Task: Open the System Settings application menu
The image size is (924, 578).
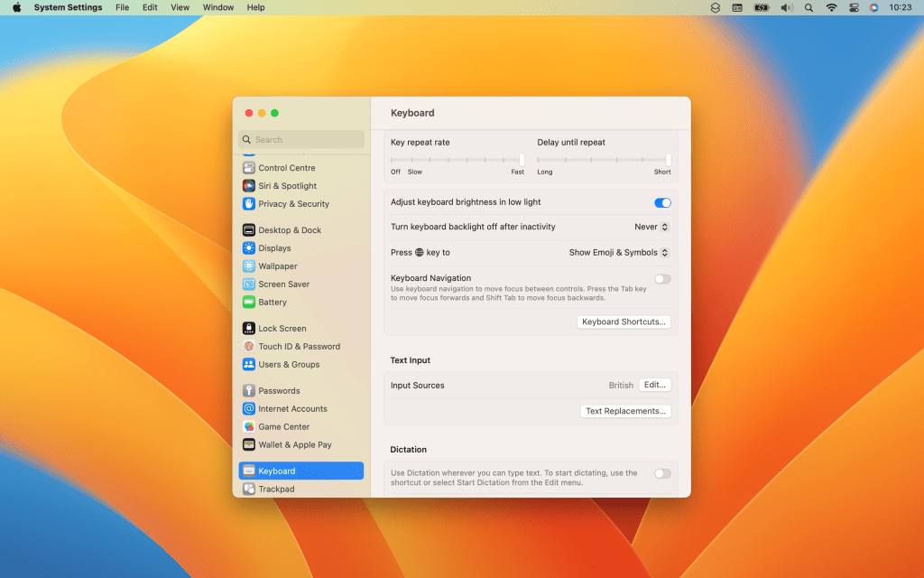Action: pos(68,7)
